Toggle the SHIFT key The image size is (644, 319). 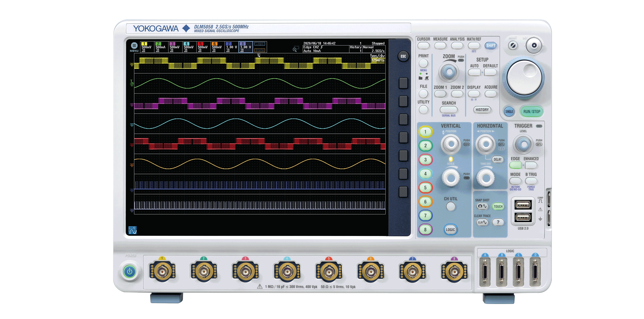tap(491, 46)
